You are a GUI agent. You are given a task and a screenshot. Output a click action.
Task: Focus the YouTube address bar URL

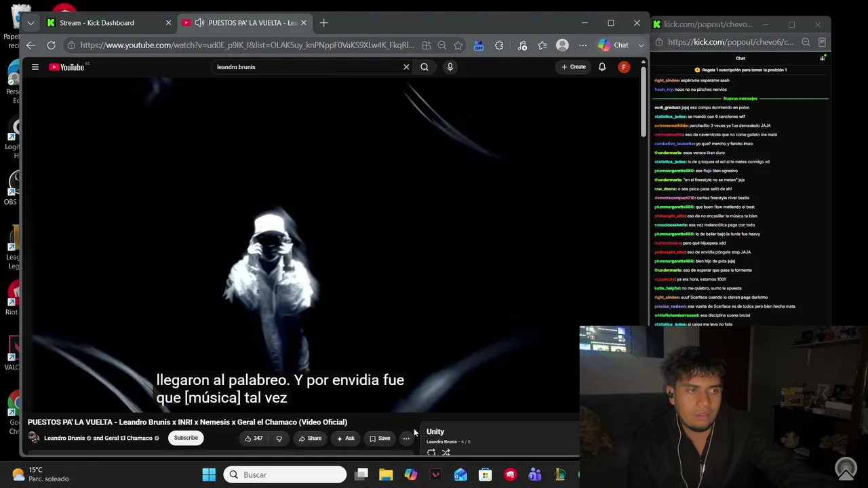point(247,45)
